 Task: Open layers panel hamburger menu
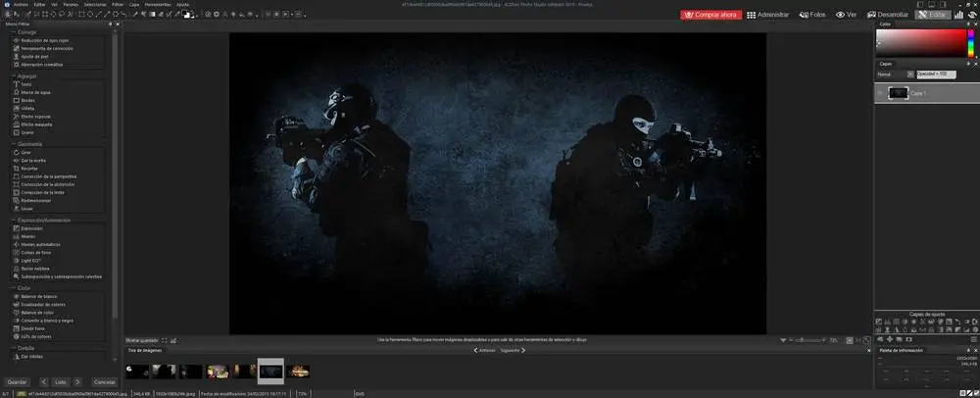click(x=974, y=339)
